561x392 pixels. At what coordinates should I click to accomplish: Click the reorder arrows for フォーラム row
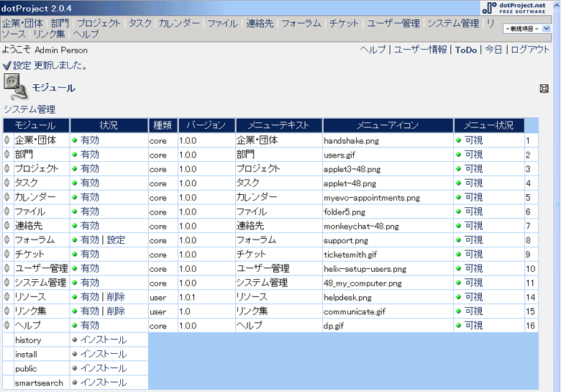tap(6, 240)
